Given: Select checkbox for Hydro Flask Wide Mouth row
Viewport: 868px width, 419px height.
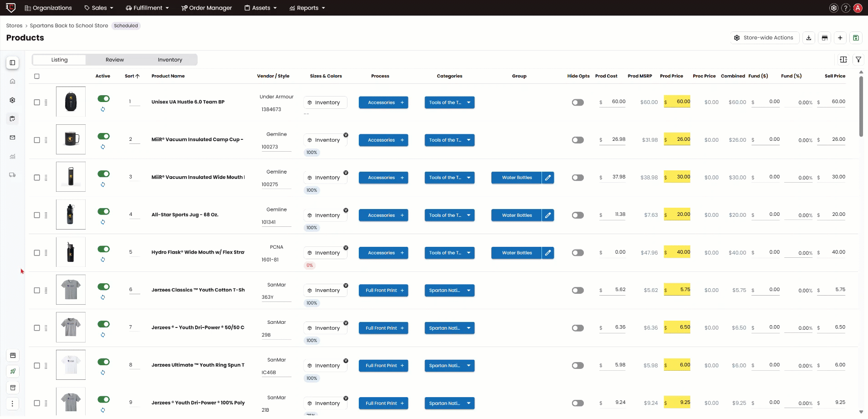Looking at the screenshot, I should (37, 253).
